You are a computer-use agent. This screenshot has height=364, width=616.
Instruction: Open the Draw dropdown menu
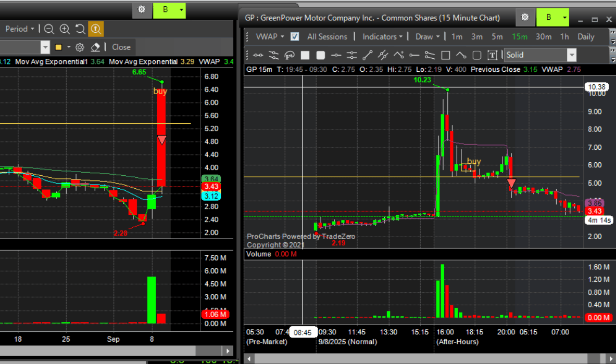point(428,36)
